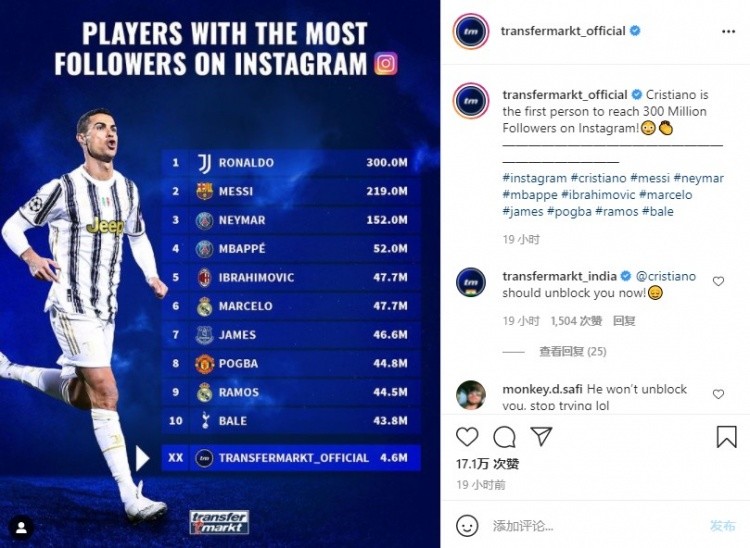Like the post with heart icon
The image size is (750, 548).
[x=467, y=437]
